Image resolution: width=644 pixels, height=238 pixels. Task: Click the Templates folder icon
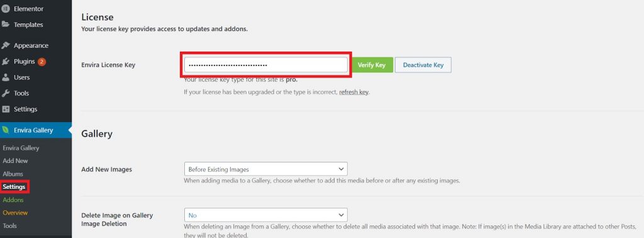tap(6, 25)
